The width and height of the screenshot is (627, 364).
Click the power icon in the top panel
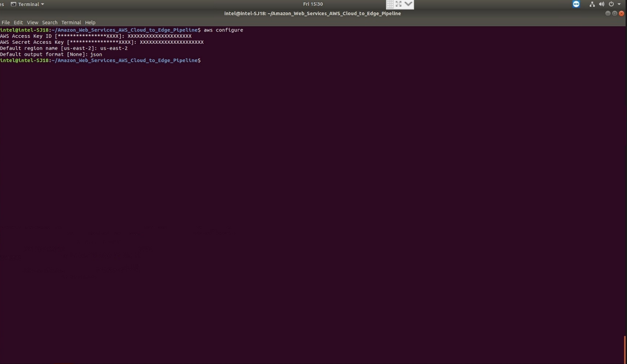611,4
